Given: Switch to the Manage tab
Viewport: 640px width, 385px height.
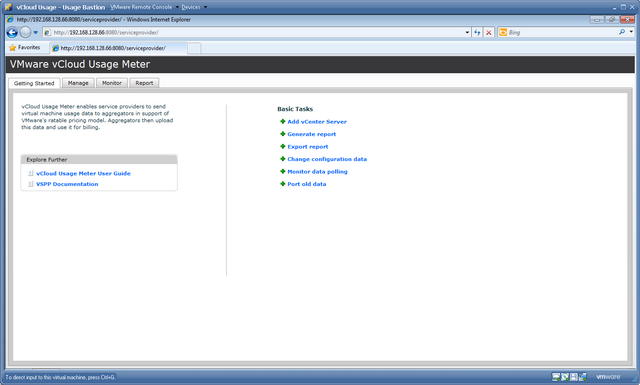Looking at the screenshot, I should point(78,83).
